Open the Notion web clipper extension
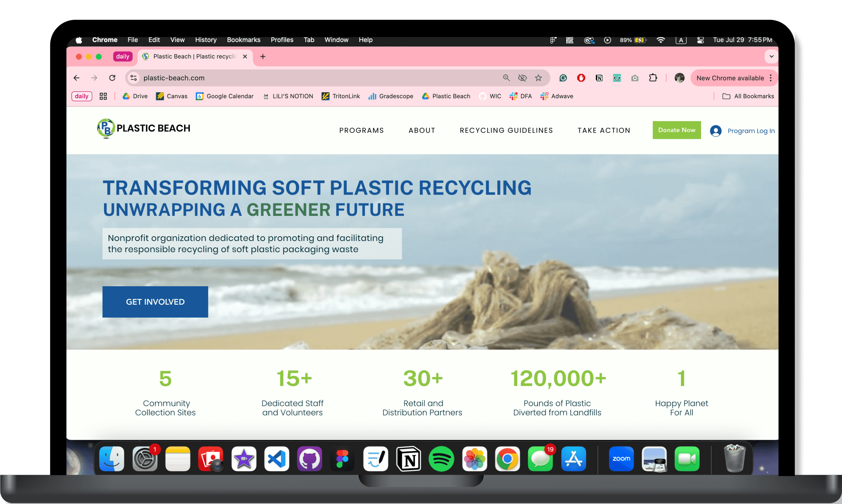The image size is (842, 504). point(599,78)
